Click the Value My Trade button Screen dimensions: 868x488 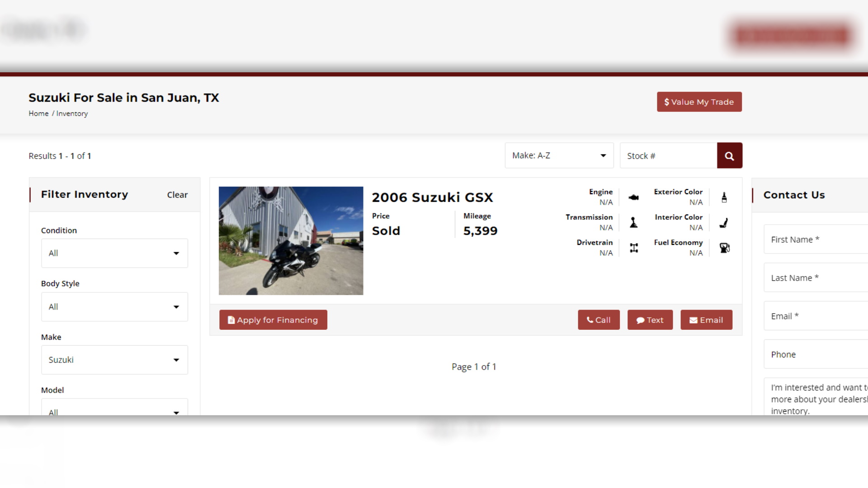(x=699, y=102)
